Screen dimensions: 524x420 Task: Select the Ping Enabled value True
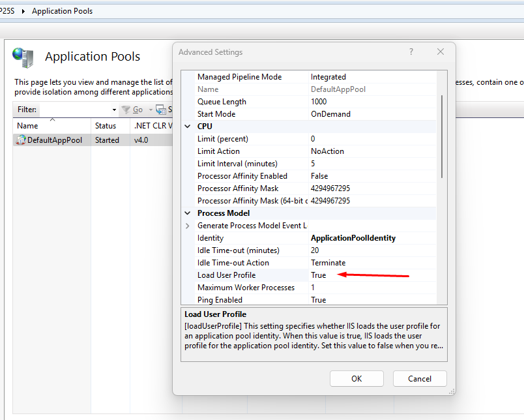point(319,300)
